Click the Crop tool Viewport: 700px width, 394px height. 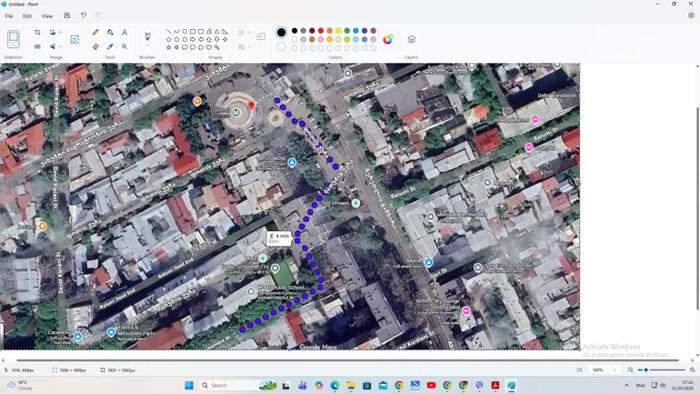[x=38, y=33]
